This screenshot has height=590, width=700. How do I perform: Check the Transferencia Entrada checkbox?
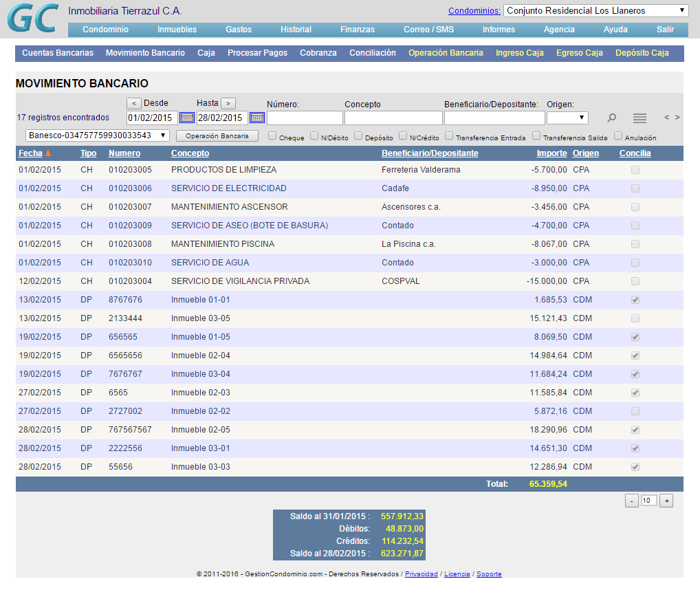(x=449, y=136)
